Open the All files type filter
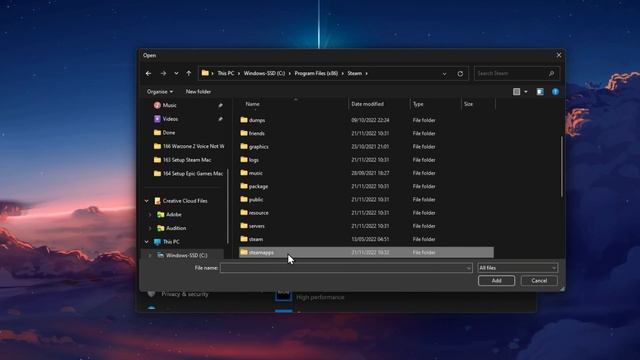640x360 pixels. [x=518, y=268]
